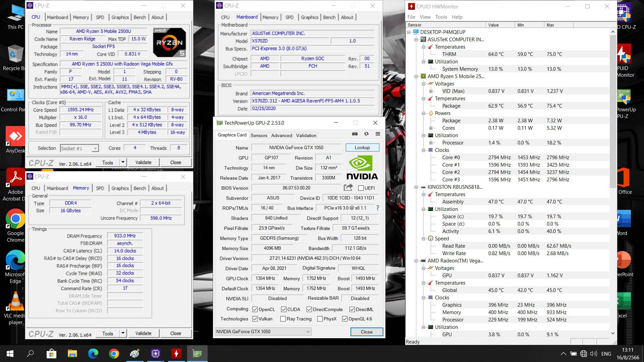Open the Tools dropdown arrow in the CPU-Z CPU window

(123, 162)
